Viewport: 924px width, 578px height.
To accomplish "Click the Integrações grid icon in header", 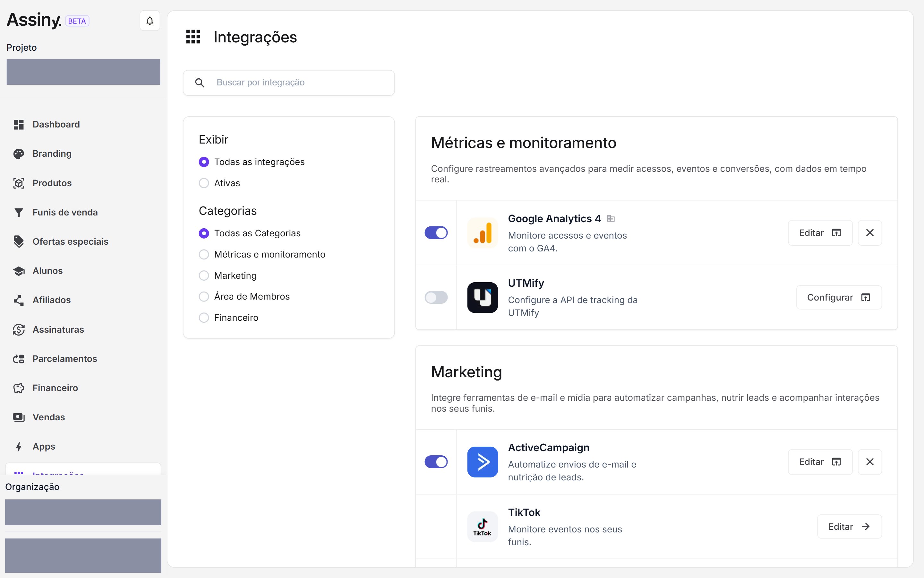I will (x=193, y=37).
